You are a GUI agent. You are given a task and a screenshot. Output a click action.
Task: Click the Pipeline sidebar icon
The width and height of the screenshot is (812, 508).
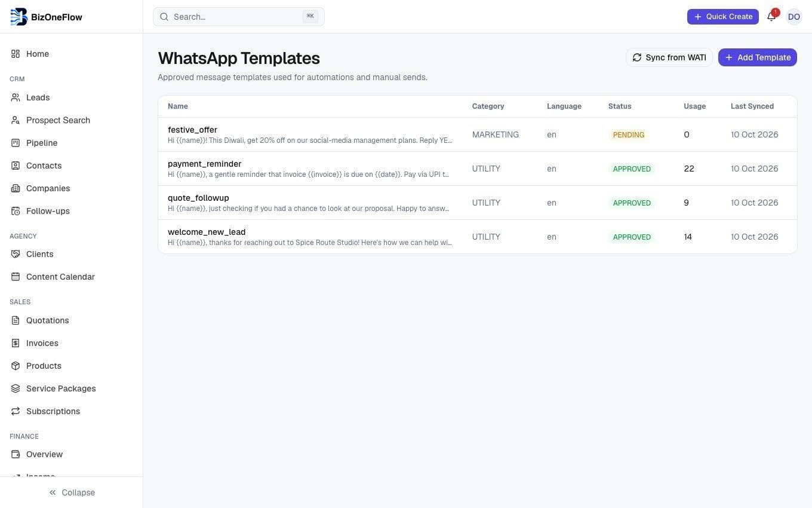click(16, 143)
